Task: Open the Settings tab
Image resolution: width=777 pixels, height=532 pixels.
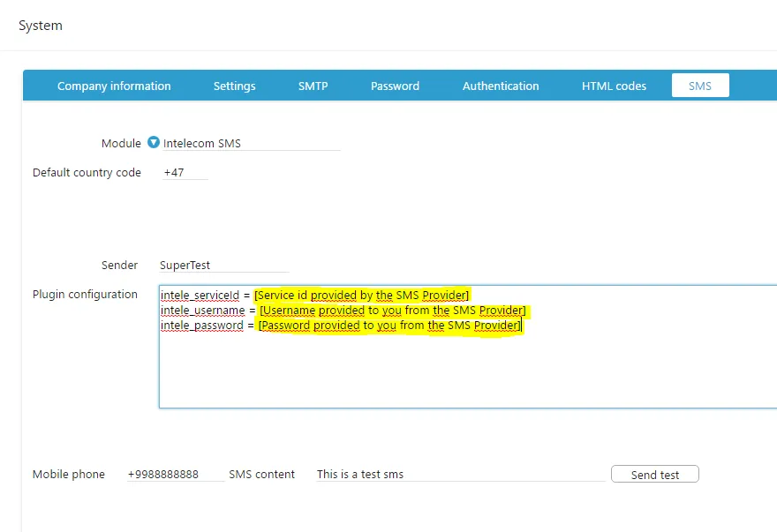Action: pos(234,86)
